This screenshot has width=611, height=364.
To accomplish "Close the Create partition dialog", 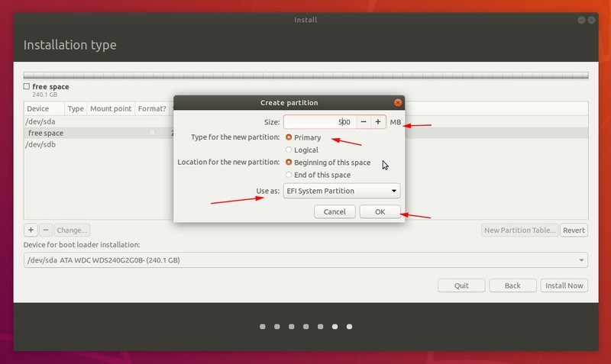I will coord(397,102).
